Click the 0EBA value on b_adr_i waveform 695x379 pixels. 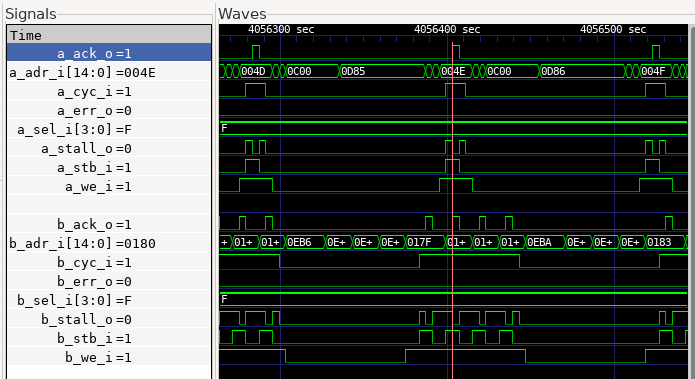(x=539, y=242)
